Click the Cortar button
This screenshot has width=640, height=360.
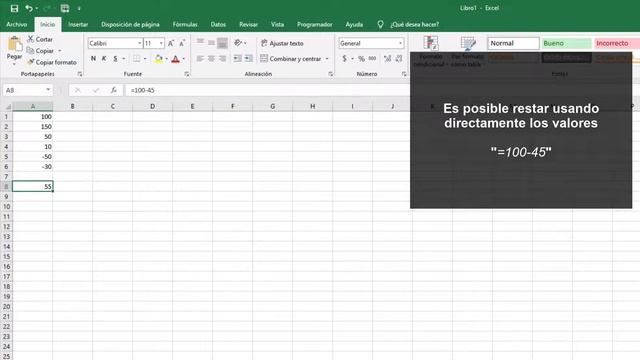click(x=40, y=39)
